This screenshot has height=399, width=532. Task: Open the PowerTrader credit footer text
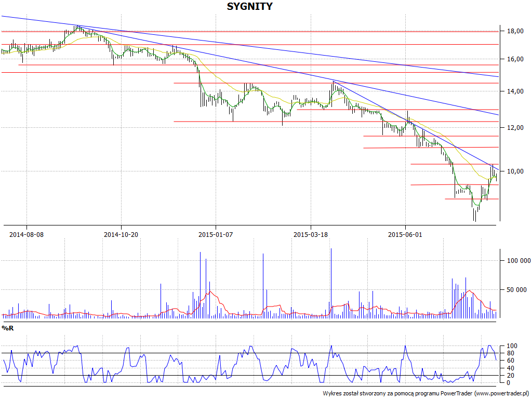[x=427, y=394]
